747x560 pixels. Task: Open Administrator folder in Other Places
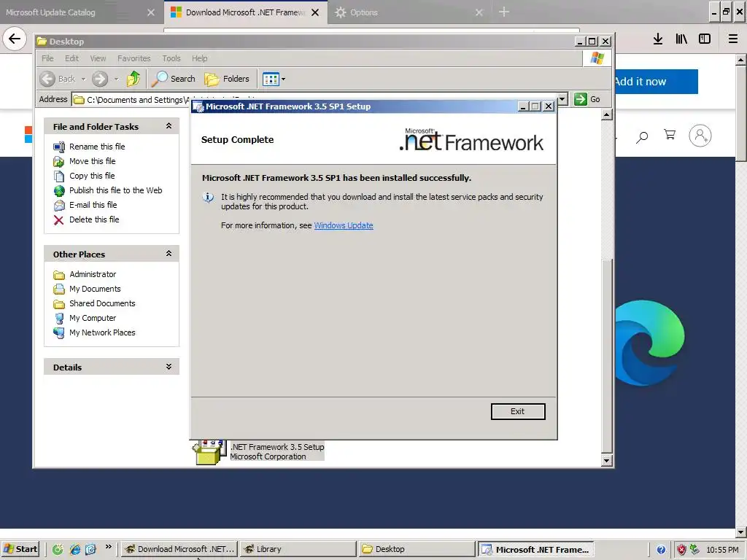click(x=93, y=274)
